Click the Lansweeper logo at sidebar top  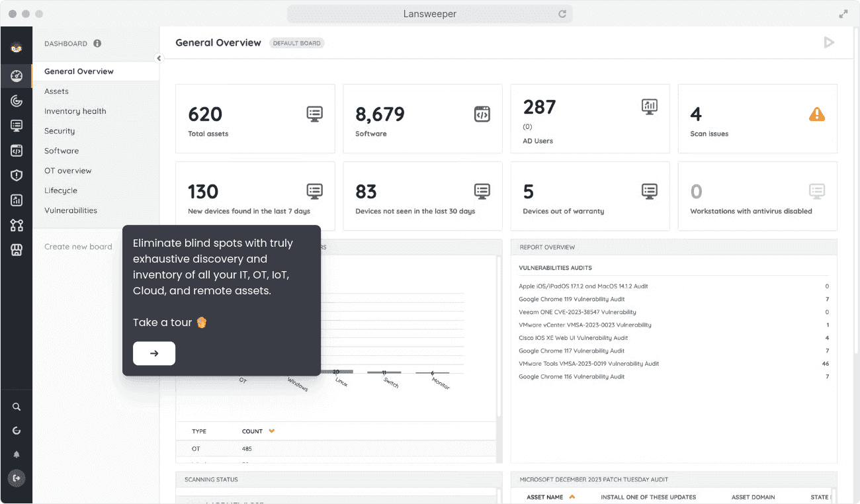click(17, 48)
